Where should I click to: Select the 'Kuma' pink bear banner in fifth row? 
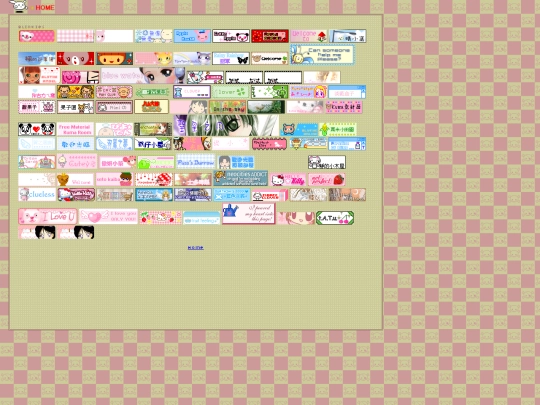[344, 107]
